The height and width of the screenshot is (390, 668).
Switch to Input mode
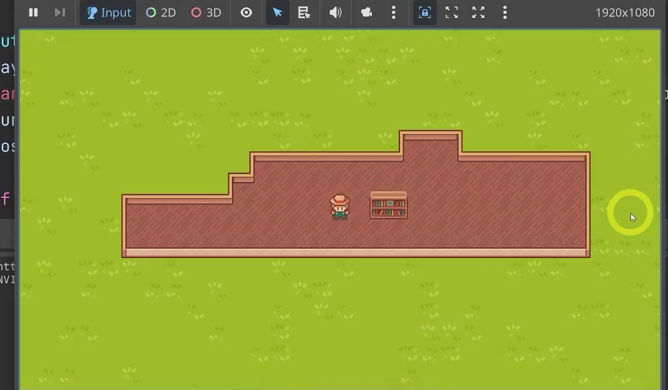[x=108, y=12]
